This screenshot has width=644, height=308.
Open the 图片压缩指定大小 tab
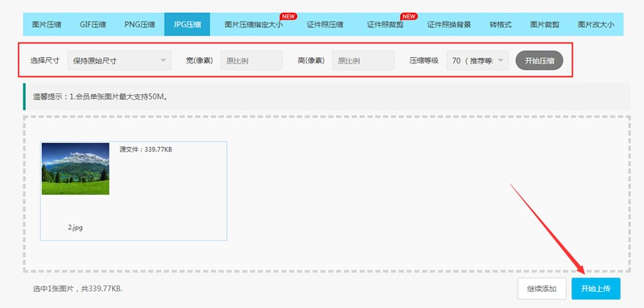coord(254,25)
